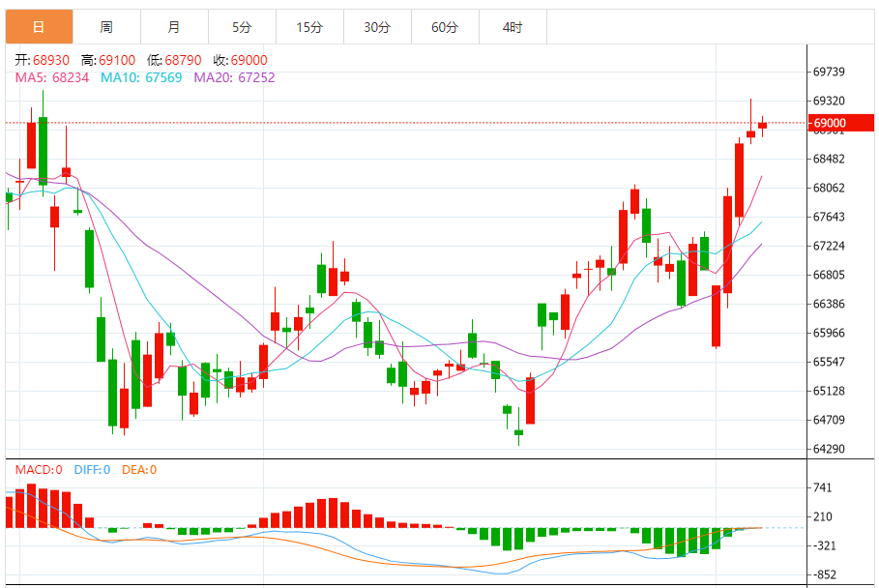Click the 67224 price axis label
879x588 pixels.
(829, 246)
